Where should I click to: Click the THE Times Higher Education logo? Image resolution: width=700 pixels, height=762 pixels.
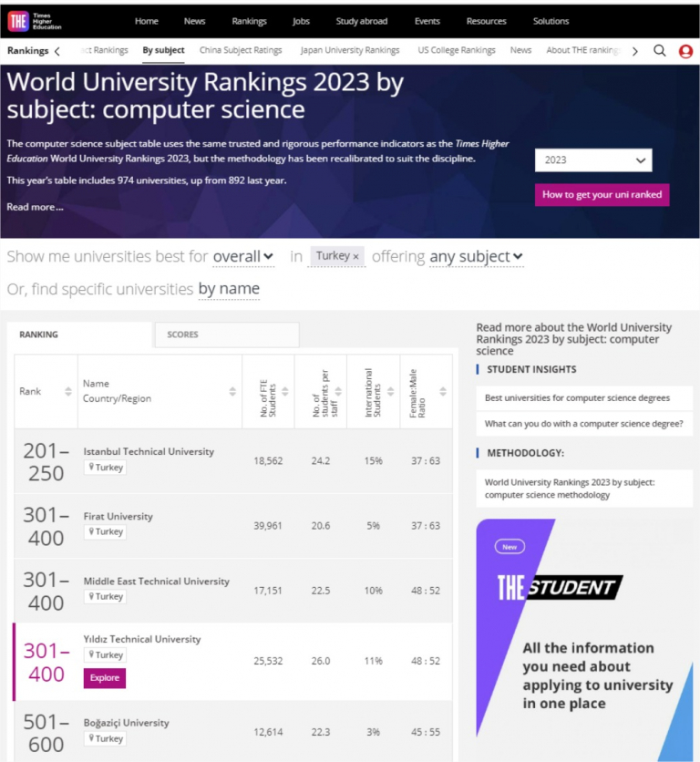point(35,21)
